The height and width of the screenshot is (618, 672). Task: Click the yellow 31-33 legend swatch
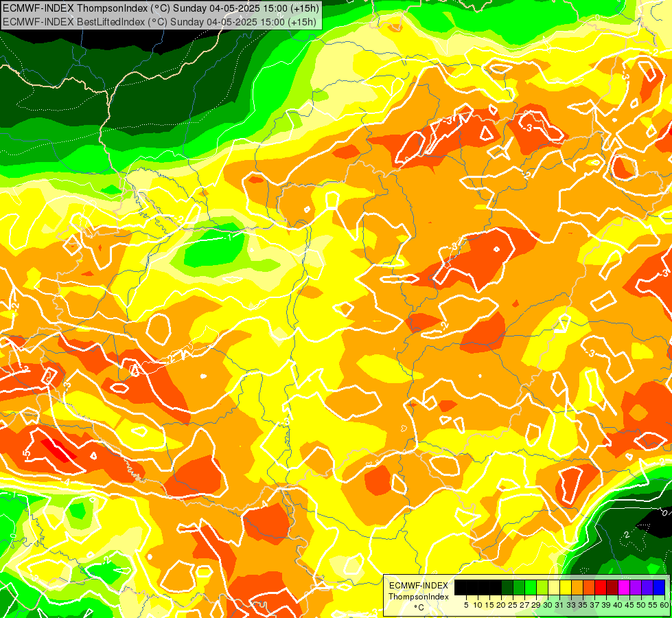point(566,587)
